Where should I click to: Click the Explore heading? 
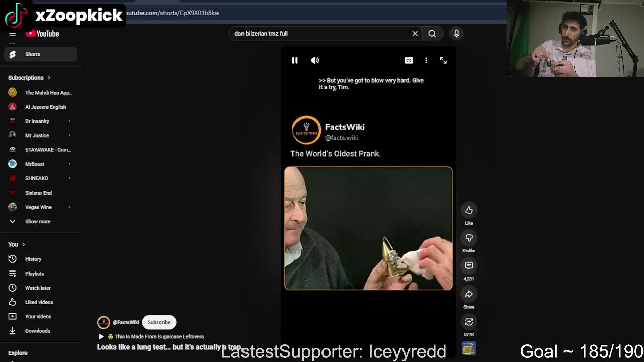(18, 353)
